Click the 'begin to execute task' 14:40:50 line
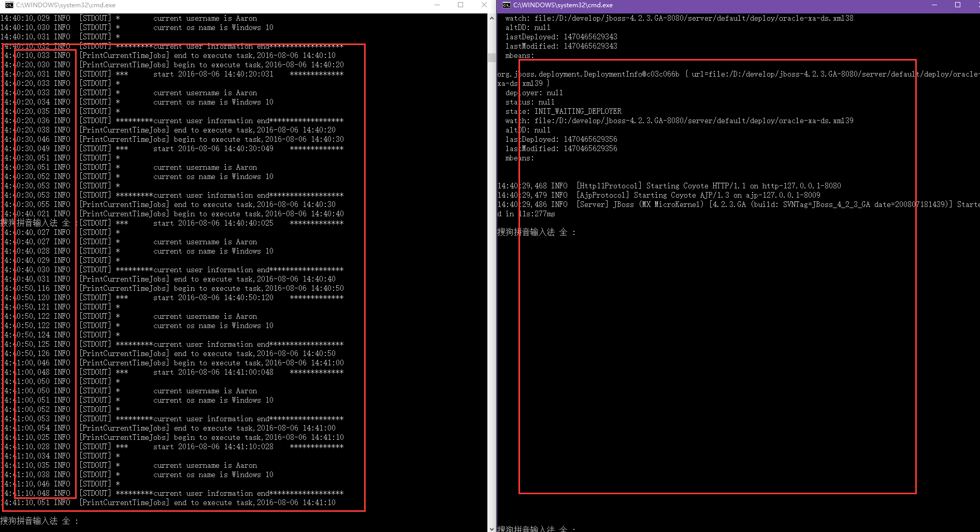 point(211,288)
